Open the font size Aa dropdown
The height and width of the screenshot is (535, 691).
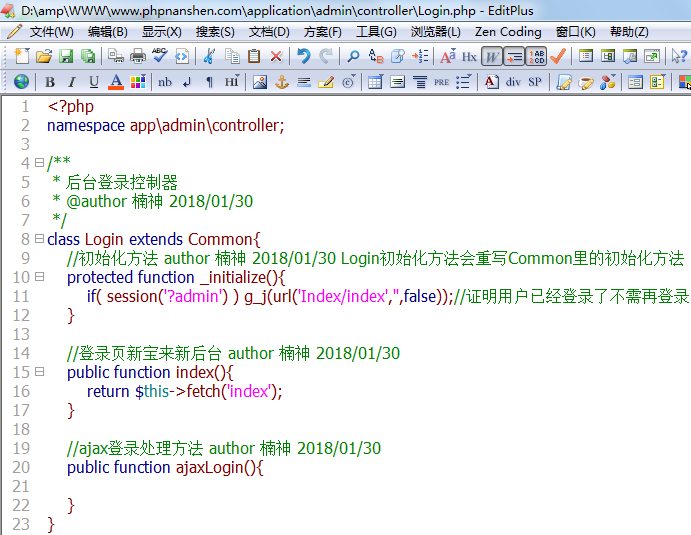tap(448, 56)
